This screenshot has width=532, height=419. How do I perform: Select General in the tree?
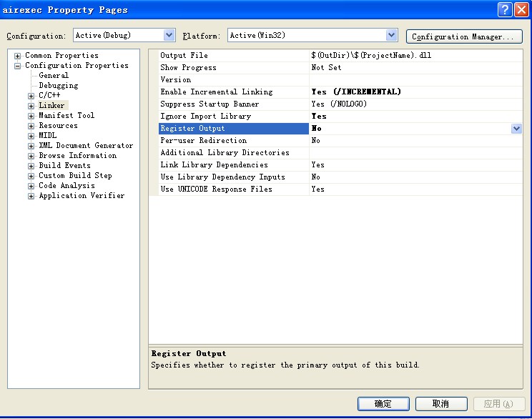tap(54, 75)
